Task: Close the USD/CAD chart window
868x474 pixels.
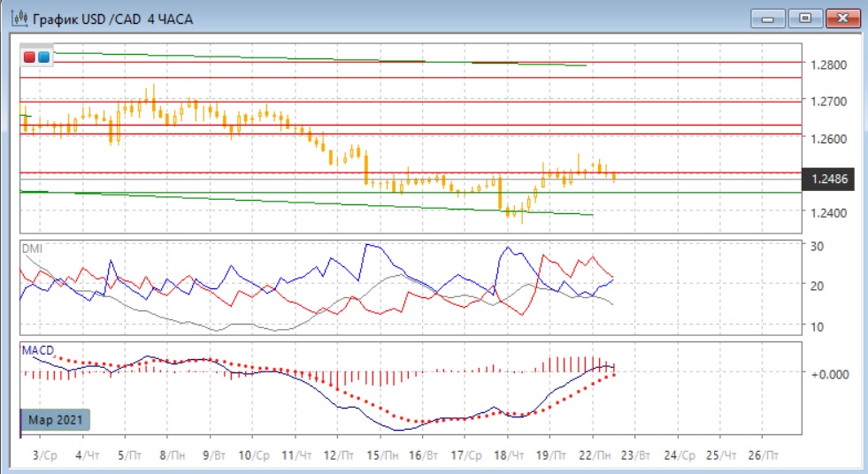Action: click(x=841, y=18)
